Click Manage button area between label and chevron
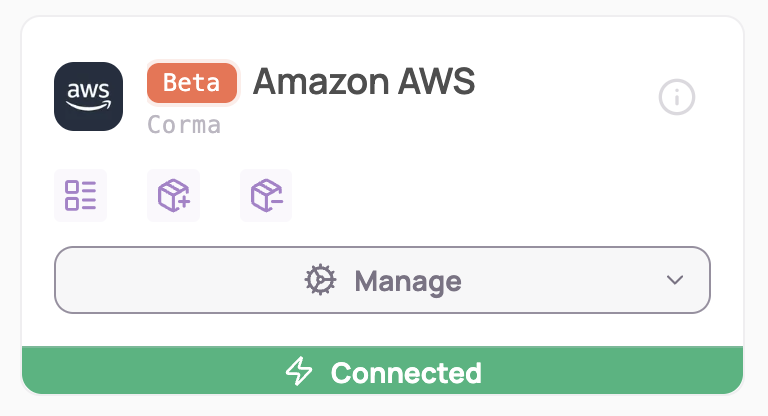Viewport: 768px width, 416px height. click(560, 281)
